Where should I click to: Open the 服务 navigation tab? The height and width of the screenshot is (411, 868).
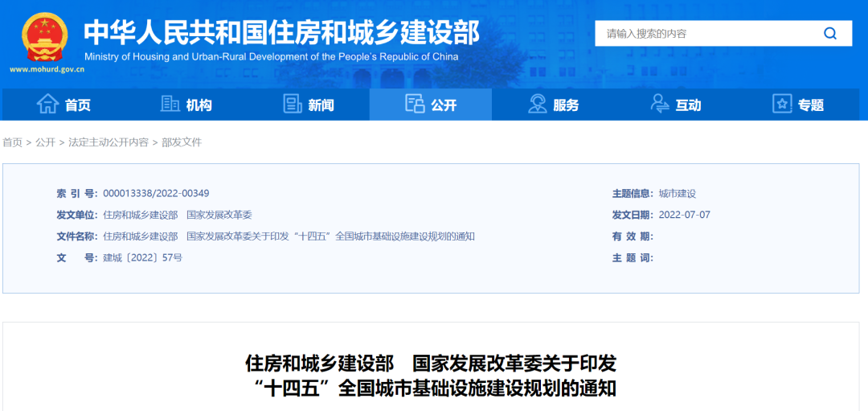tap(553, 104)
